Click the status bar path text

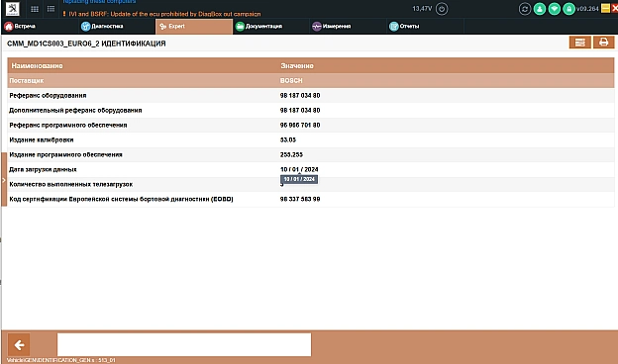click(x=61, y=360)
